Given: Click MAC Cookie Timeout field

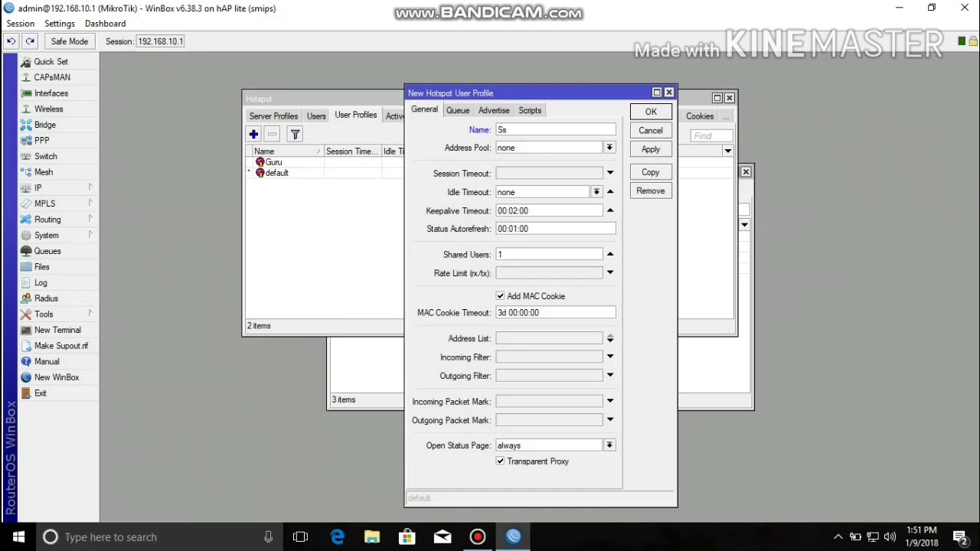Looking at the screenshot, I should [x=555, y=313].
